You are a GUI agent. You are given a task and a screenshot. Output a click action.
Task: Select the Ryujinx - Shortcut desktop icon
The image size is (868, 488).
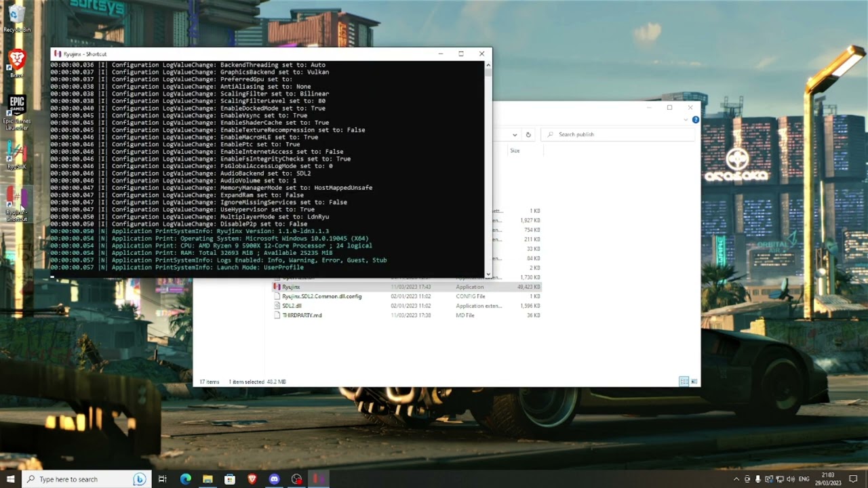tap(16, 205)
